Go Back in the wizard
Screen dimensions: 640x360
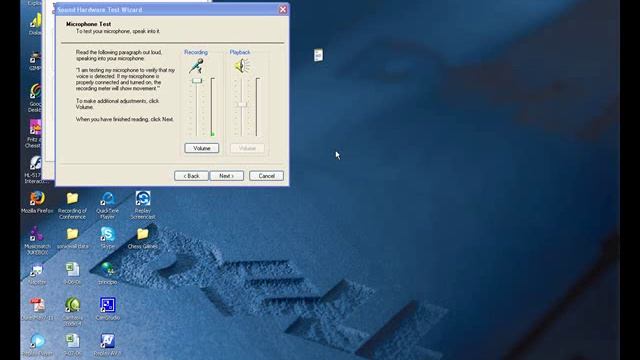tap(191, 176)
